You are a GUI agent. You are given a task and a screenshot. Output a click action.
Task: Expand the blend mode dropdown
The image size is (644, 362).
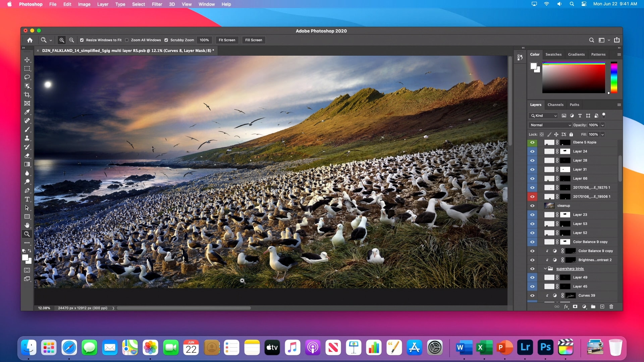(x=550, y=125)
